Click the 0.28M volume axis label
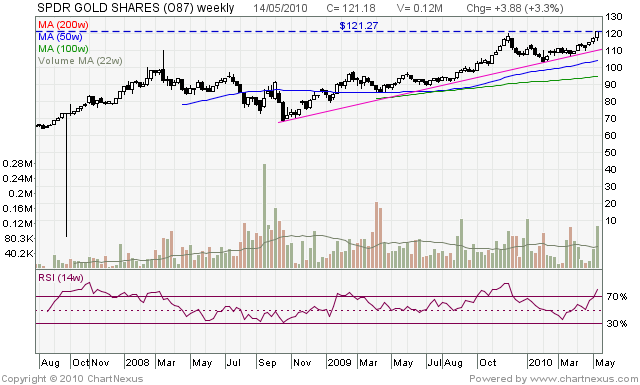The height and width of the screenshot is (385, 640). coord(18,164)
